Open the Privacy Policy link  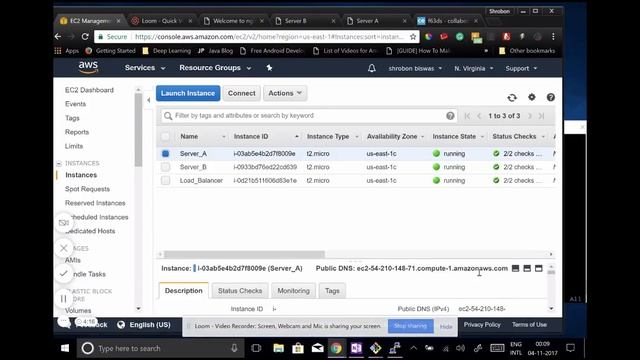point(482,324)
